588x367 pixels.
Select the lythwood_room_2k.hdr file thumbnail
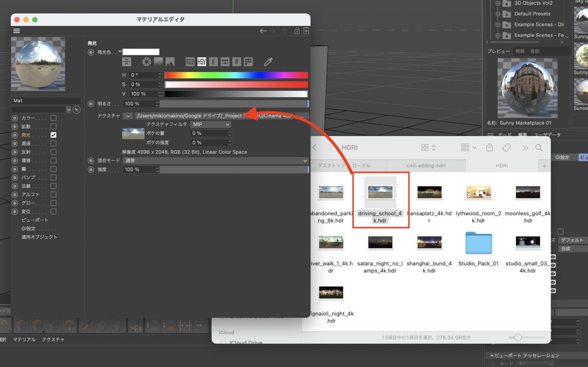(x=478, y=192)
